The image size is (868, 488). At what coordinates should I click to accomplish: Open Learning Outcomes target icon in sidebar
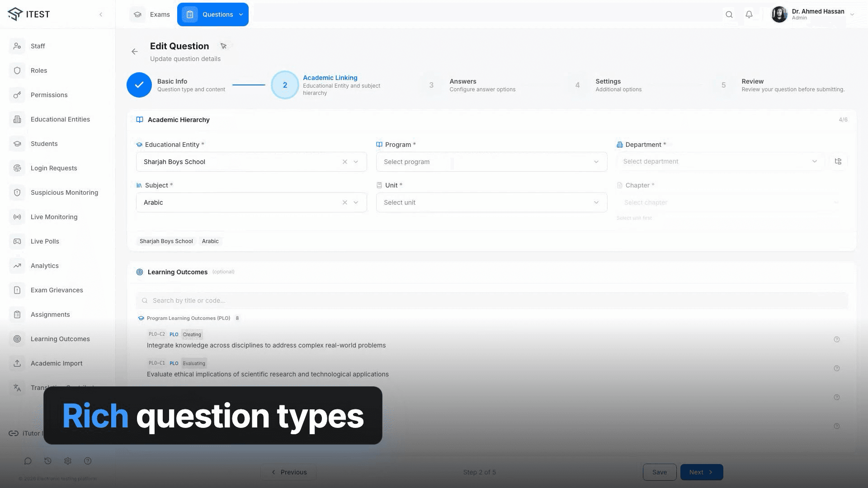tap(17, 339)
